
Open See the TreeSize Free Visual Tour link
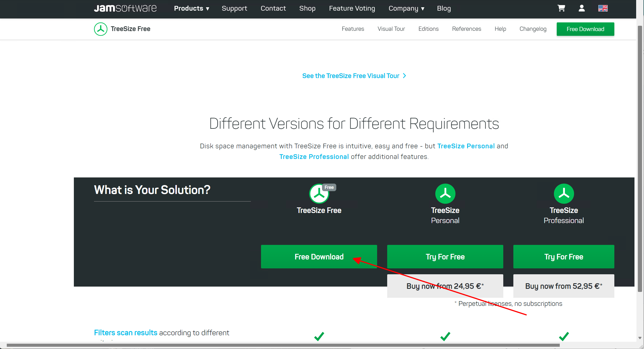pyautogui.click(x=354, y=76)
